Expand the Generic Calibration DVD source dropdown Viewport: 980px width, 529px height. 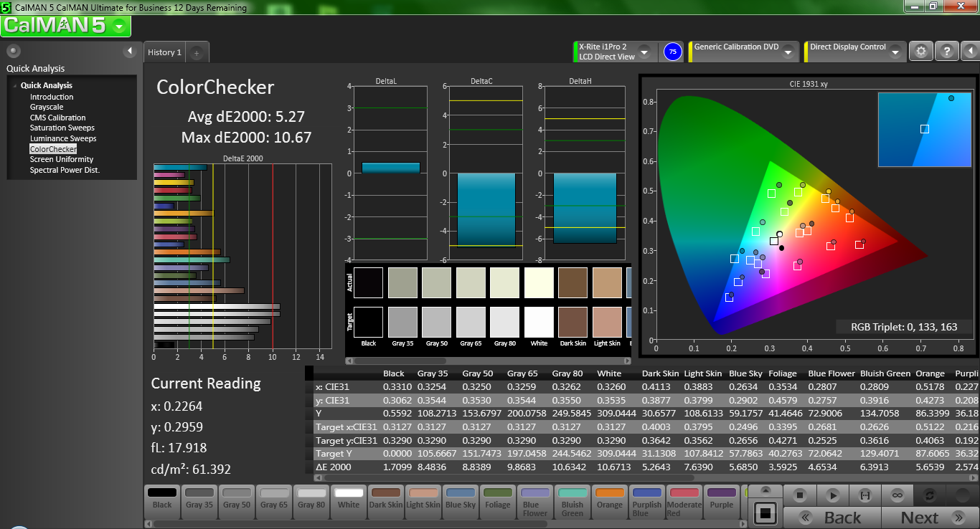coord(788,52)
